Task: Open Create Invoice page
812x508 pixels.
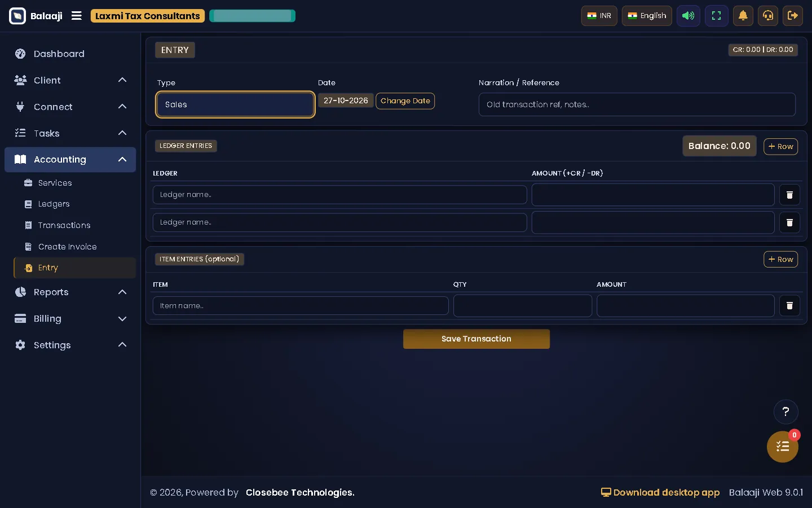Action: coord(74,247)
